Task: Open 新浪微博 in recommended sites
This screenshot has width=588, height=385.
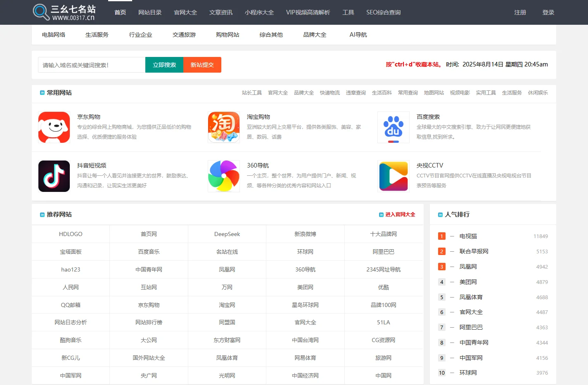Action: click(305, 234)
